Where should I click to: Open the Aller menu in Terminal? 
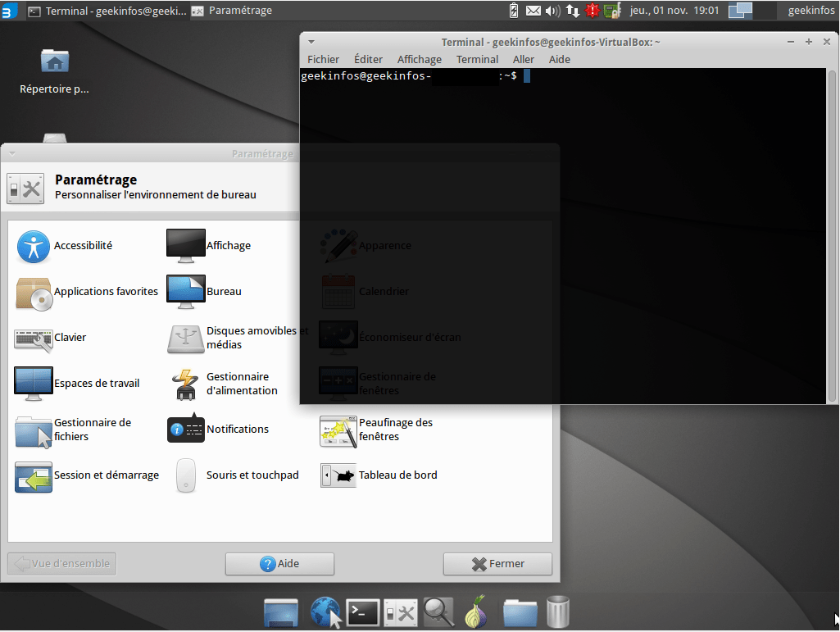pyautogui.click(x=524, y=60)
